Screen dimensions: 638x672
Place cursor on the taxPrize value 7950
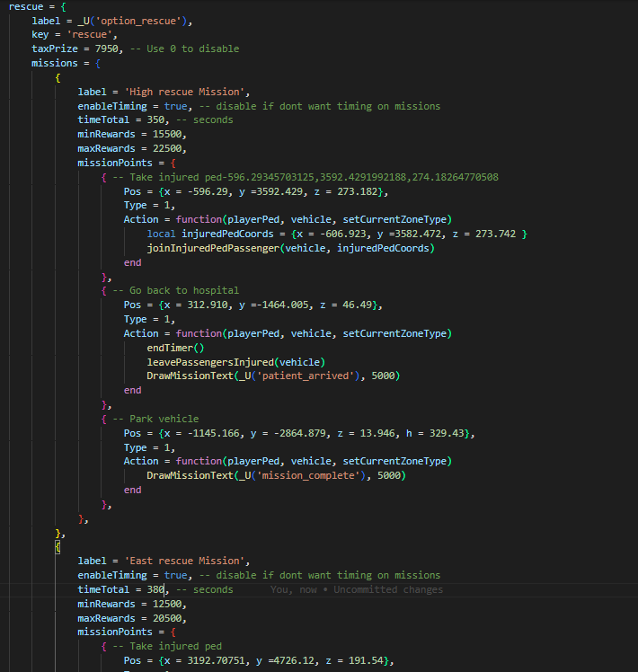click(x=106, y=49)
